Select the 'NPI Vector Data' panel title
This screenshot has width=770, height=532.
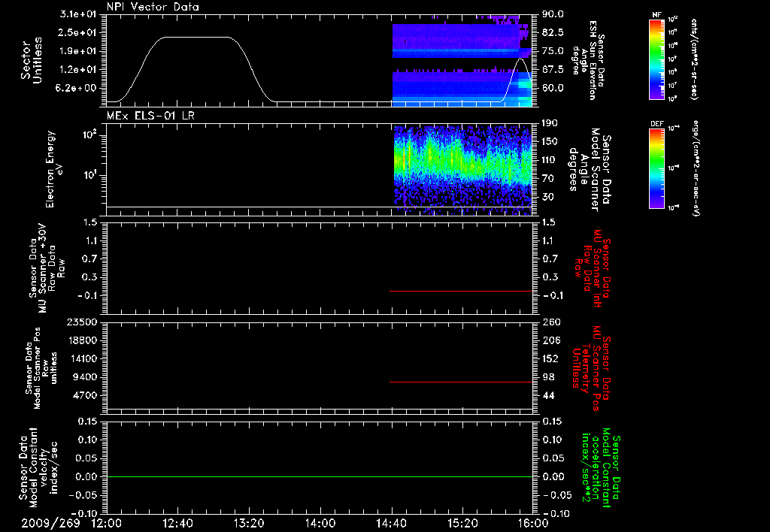pyautogui.click(x=153, y=7)
